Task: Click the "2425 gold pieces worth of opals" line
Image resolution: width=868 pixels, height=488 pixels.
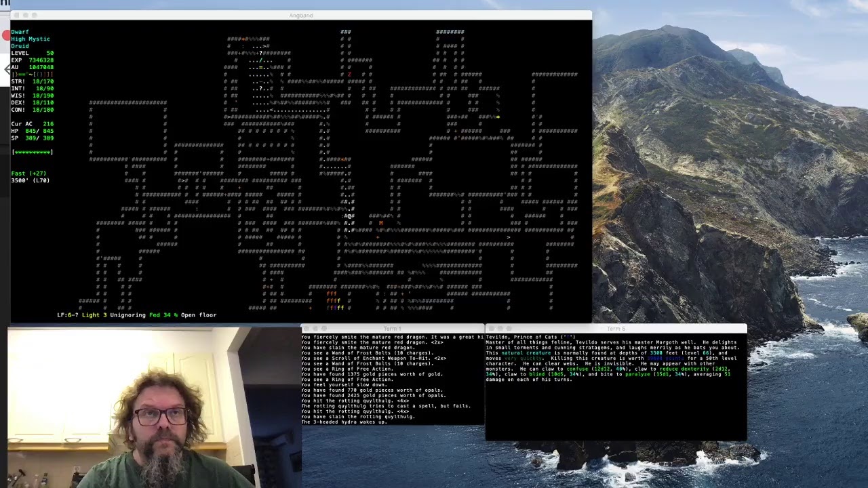Action: (374, 396)
